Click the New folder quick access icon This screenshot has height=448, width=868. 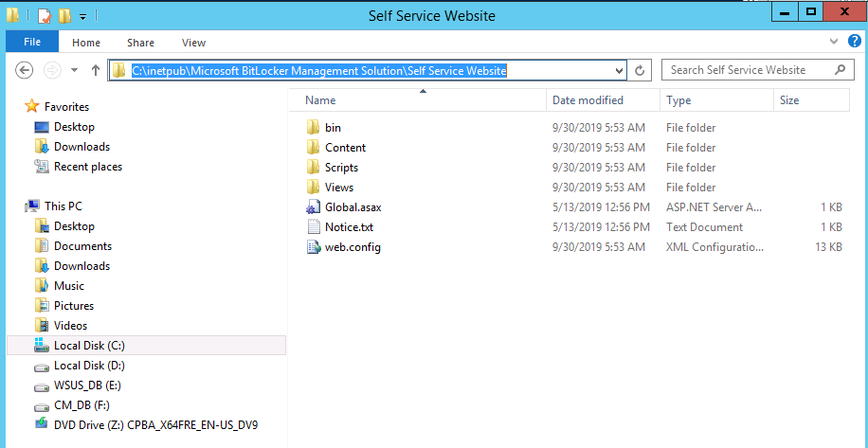point(64,16)
